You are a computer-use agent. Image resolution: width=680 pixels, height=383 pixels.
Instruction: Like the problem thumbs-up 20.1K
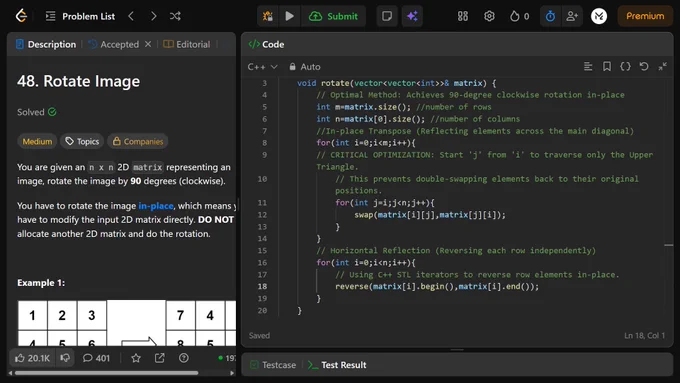32,358
